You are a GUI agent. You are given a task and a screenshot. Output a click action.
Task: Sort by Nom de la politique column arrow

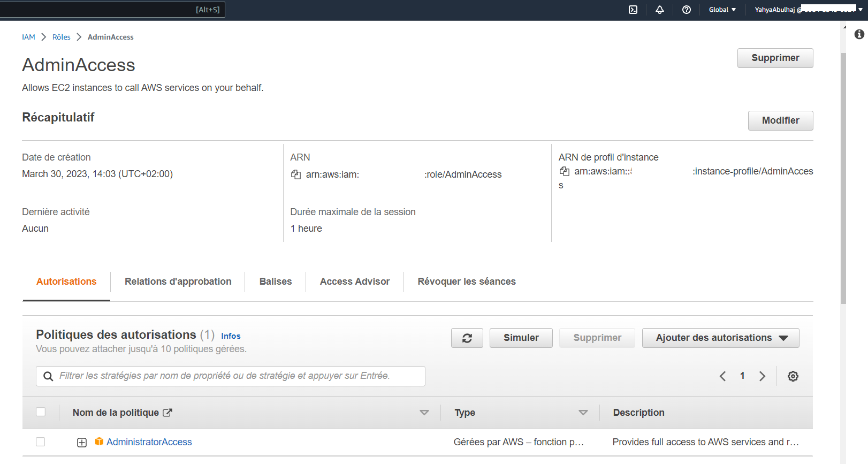(424, 413)
